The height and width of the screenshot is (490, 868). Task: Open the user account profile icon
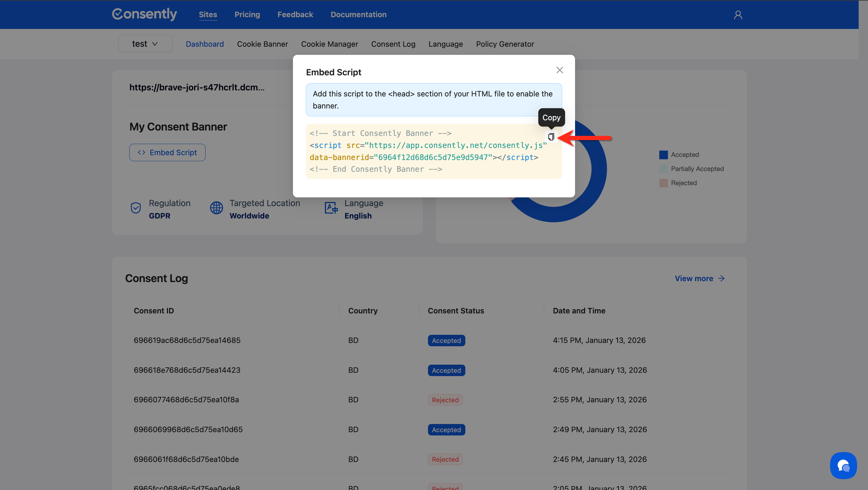[x=738, y=15]
